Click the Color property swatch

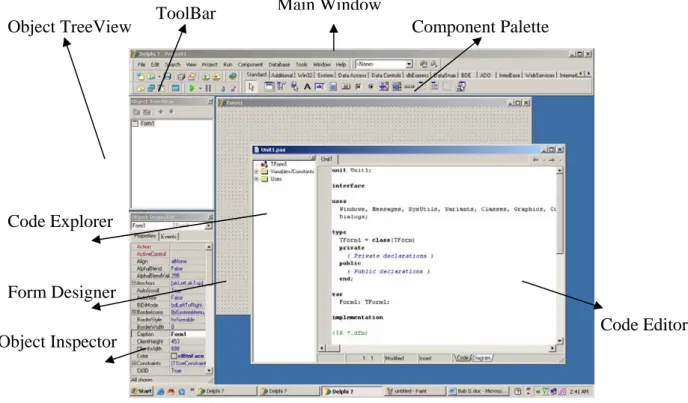tap(174, 356)
